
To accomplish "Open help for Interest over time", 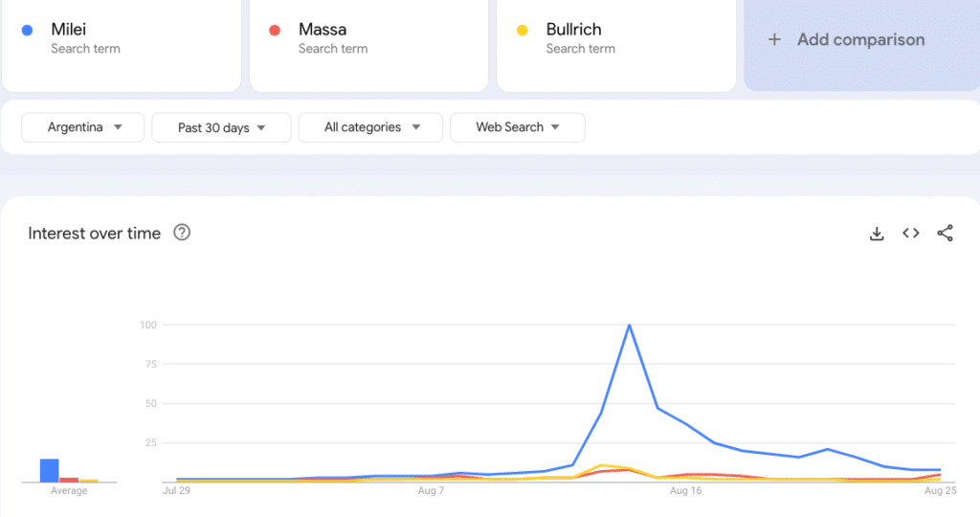I will pos(182,233).
